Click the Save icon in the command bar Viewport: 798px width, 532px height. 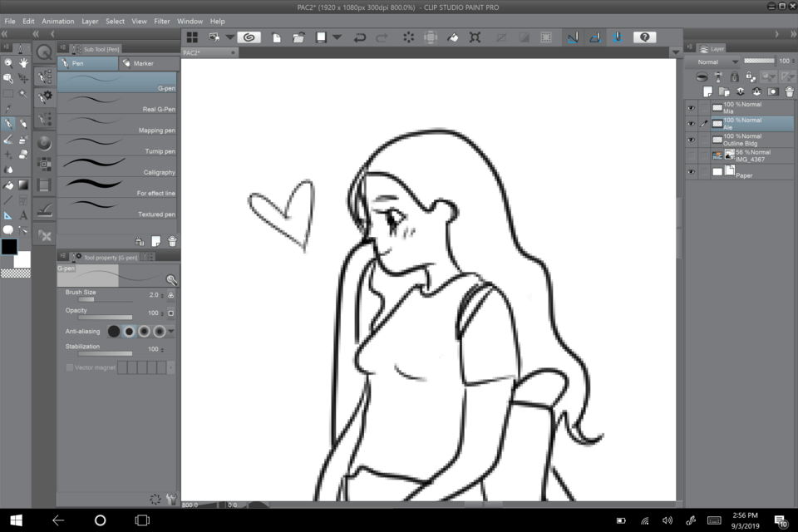click(x=320, y=37)
